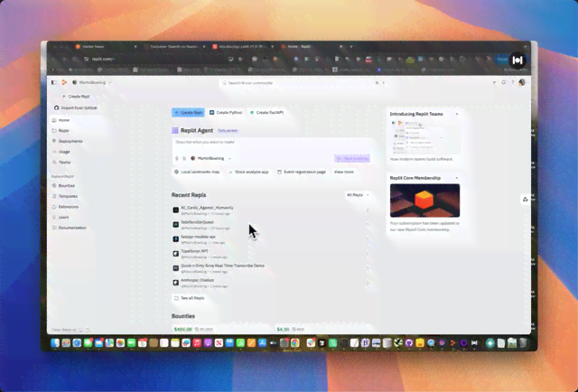This screenshot has height=392, width=578.
Task: Click the Replit Agent prompt text box
Action: point(271,145)
